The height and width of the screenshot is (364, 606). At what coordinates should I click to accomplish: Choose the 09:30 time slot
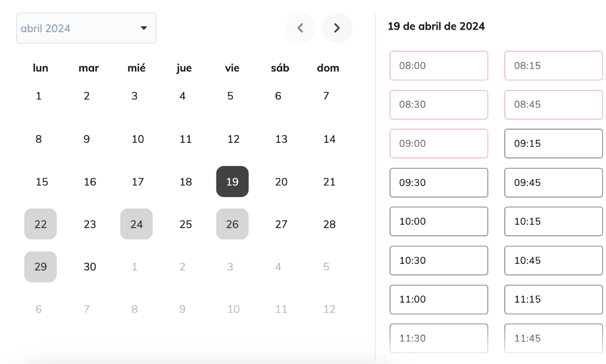tap(439, 183)
